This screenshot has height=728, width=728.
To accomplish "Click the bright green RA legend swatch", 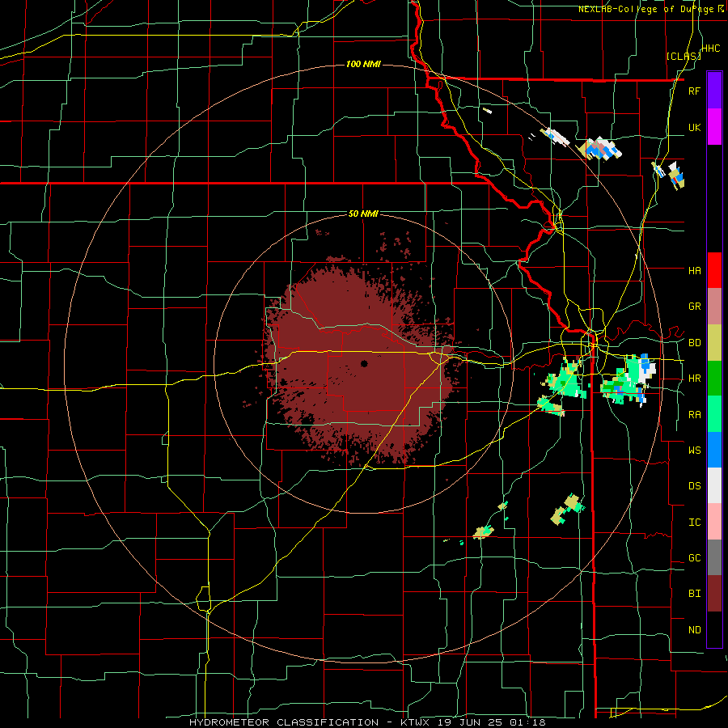I will coord(714,414).
